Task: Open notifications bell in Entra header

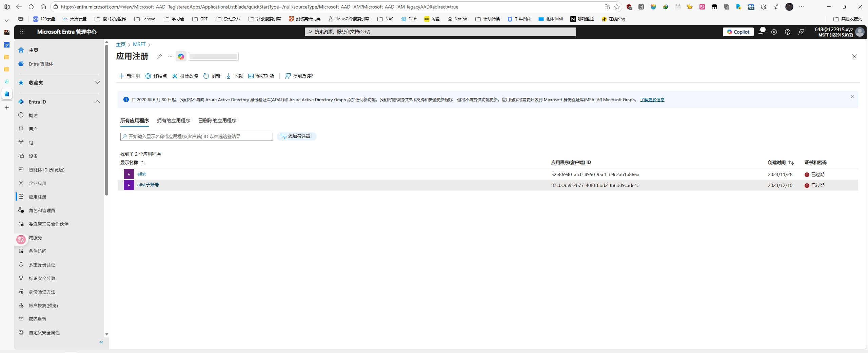Action: click(x=761, y=32)
